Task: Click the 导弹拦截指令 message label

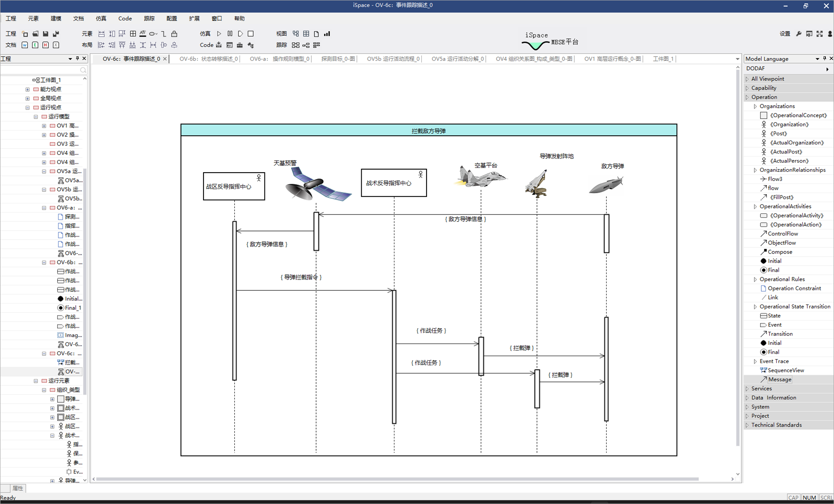Action: coord(301,277)
